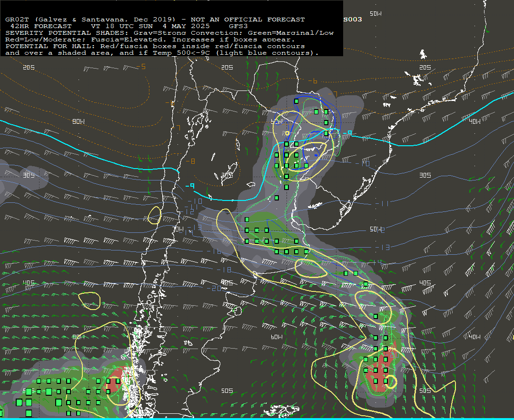Click 'NOT AN OFFICIAL FORECAST' notice

point(247,20)
